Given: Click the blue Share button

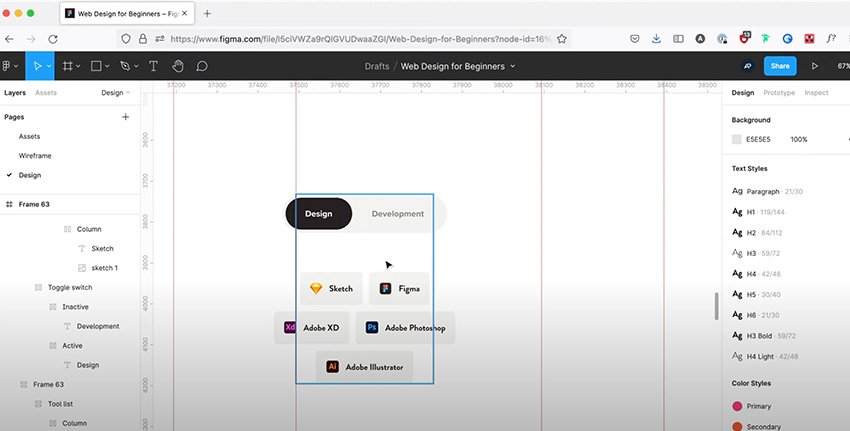Looking at the screenshot, I should (x=780, y=66).
